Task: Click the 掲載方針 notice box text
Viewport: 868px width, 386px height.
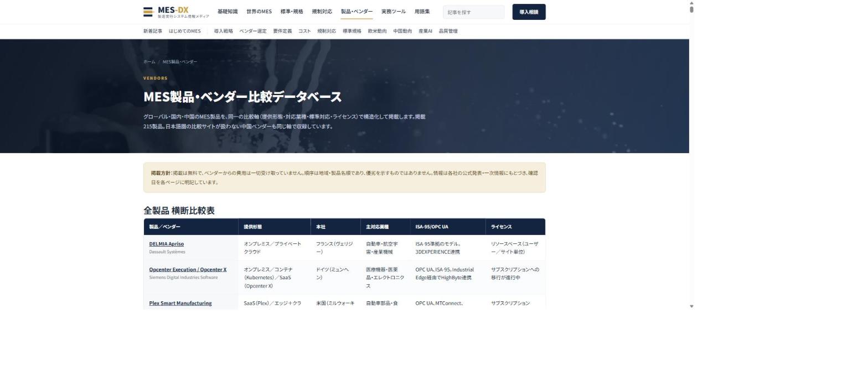Action: [x=344, y=178]
